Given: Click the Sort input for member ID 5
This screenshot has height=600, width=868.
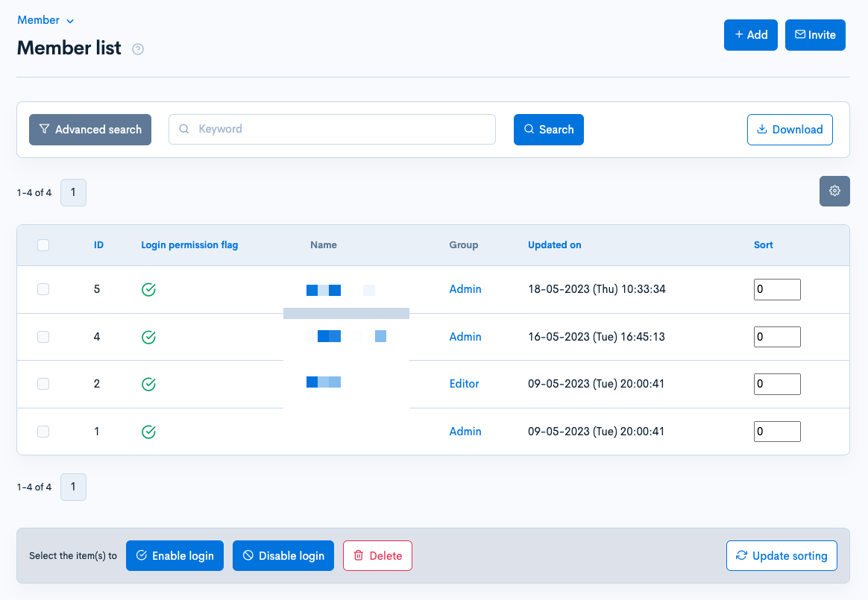Looking at the screenshot, I should click(777, 289).
